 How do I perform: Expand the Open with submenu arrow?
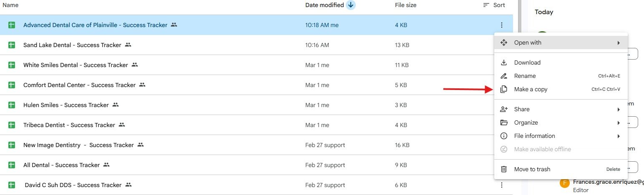pyautogui.click(x=619, y=42)
